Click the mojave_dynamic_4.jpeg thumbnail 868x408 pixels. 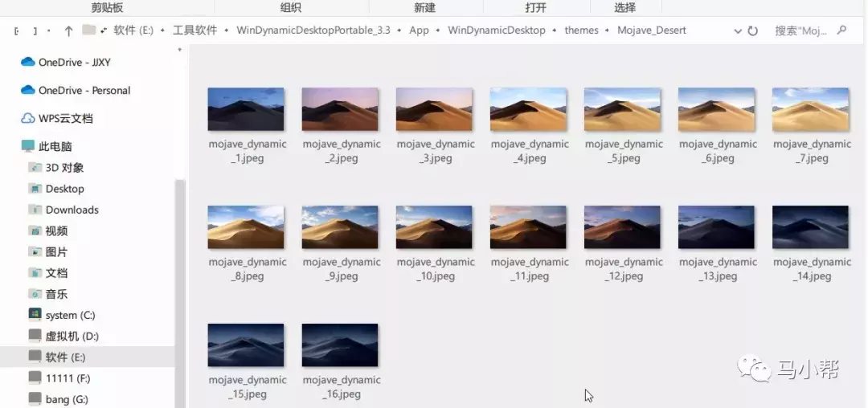pyautogui.click(x=528, y=109)
